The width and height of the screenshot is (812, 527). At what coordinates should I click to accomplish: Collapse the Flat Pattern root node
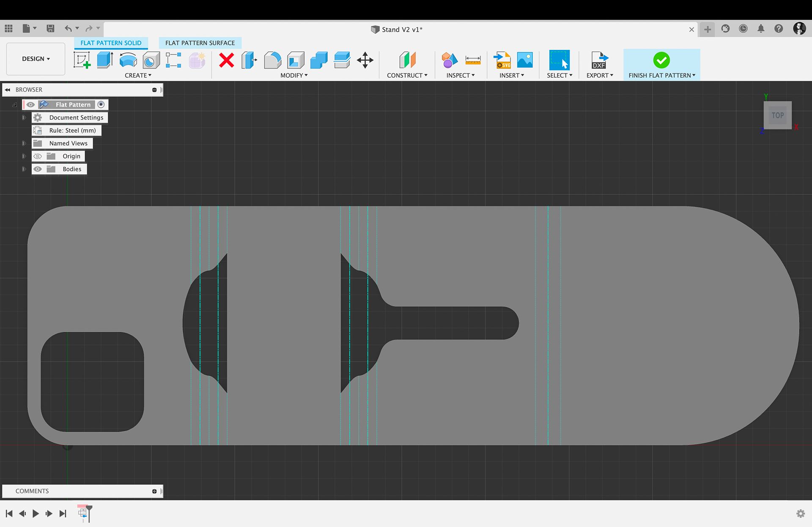tap(14, 104)
